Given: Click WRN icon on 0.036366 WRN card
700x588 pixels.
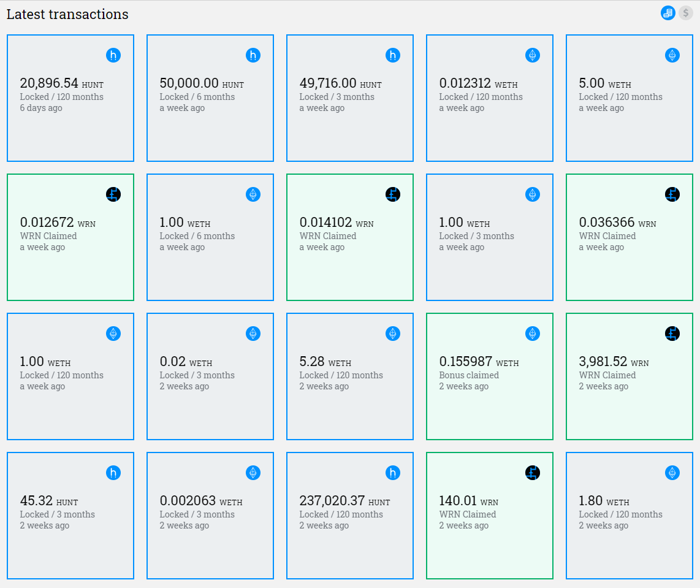Looking at the screenshot, I should pyautogui.click(x=672, y=194).
